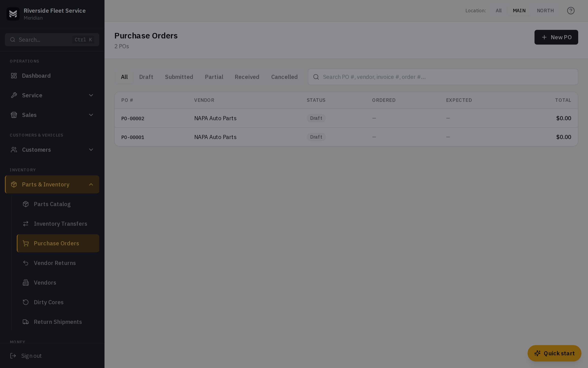
Task: Go to Parts Catalog
Action: (58, 204)
